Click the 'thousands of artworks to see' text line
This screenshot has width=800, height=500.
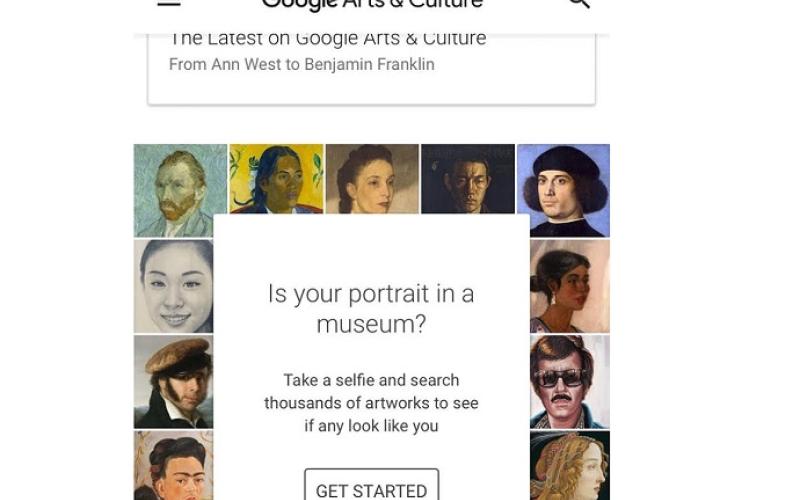click(371, 403)
